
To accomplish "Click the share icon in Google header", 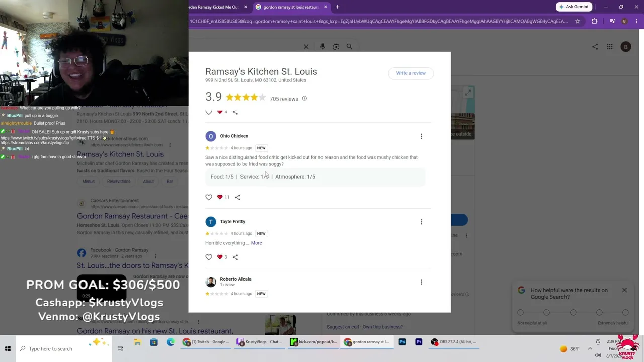I will click(595, 47).
